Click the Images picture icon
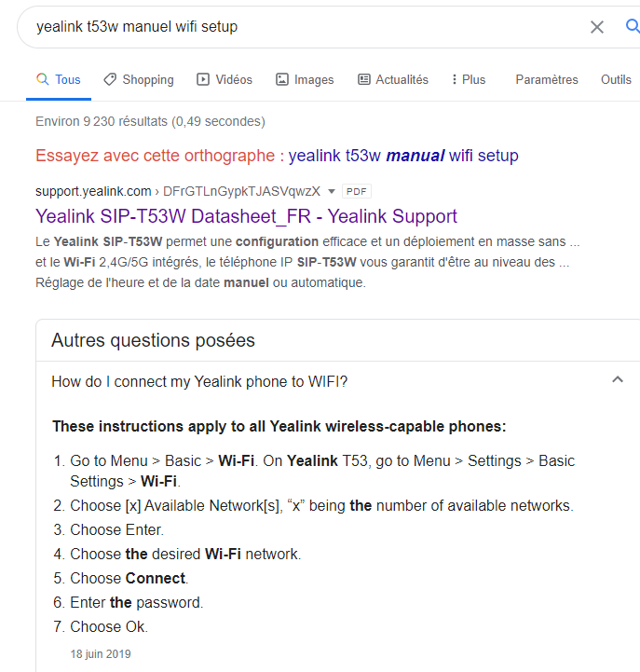Viewport: 640px width, 672px height. pyautogui.click(x=282, y=79)
